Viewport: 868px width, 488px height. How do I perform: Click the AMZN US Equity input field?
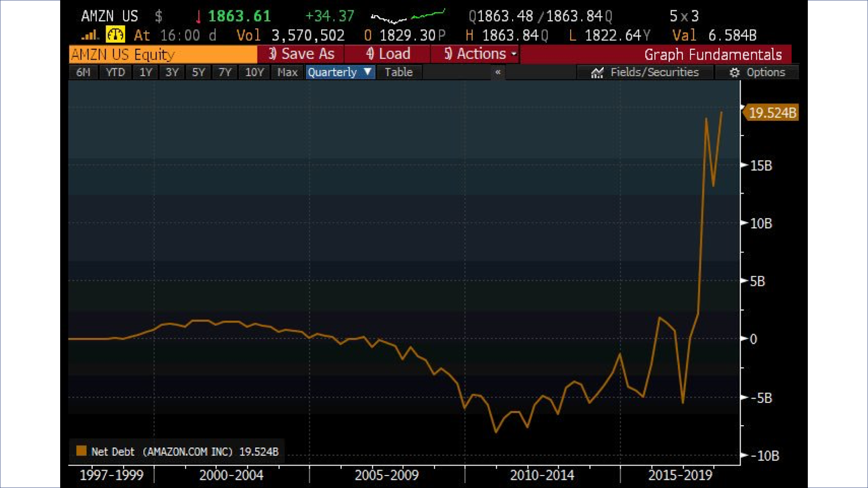pyautogui.click(x=163, y=54)
